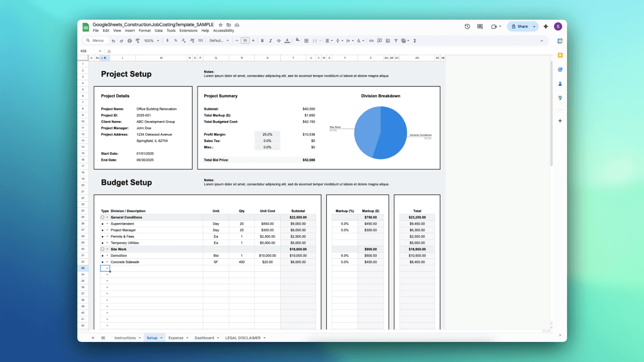Select the Site Work radio circle
Image resolution: width=644 pixels, height=362 pixels.
click(102, 249)
